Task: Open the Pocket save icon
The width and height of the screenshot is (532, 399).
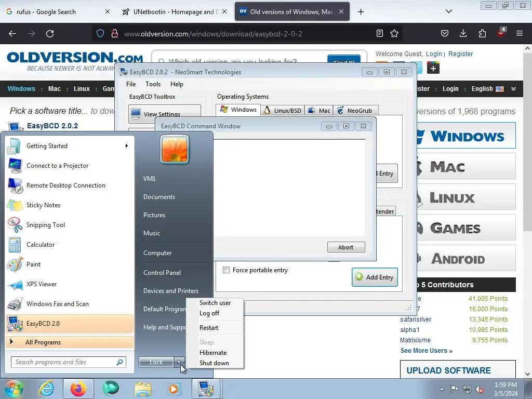Action: (445, 33)
